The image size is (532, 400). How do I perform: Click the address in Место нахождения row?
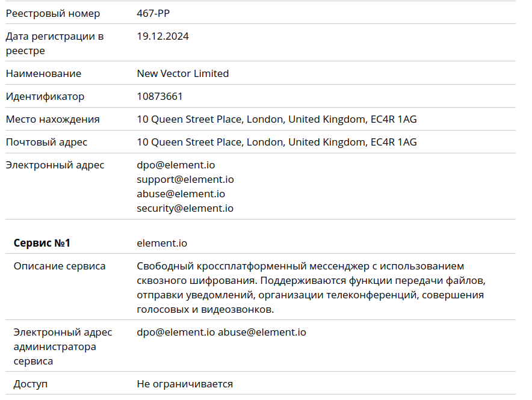click(x=277, y=119)
